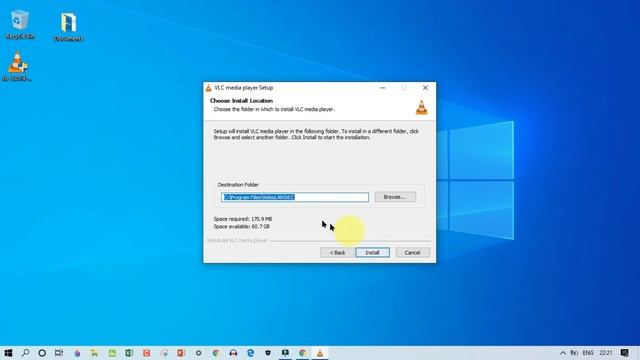This screenshot has width=640, height=360.
Task: Open Microsoft Edge in taskbar
Action: [251, 353]
